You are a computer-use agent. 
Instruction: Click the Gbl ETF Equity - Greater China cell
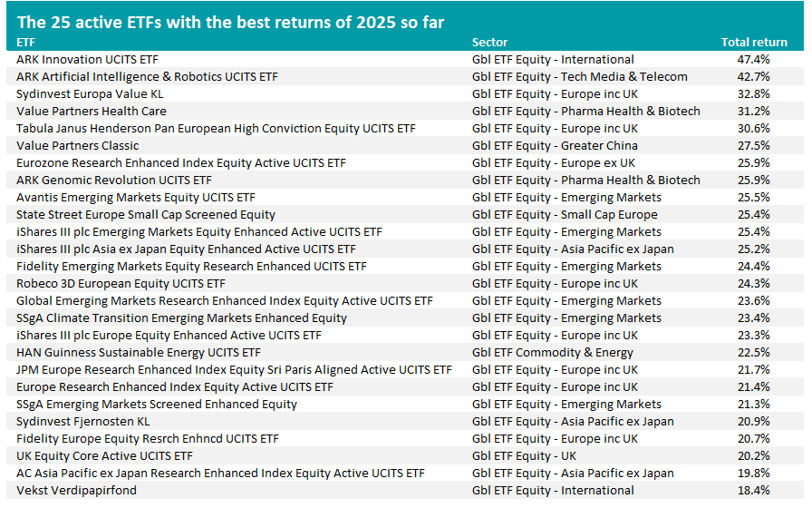(x=555, y=145)
